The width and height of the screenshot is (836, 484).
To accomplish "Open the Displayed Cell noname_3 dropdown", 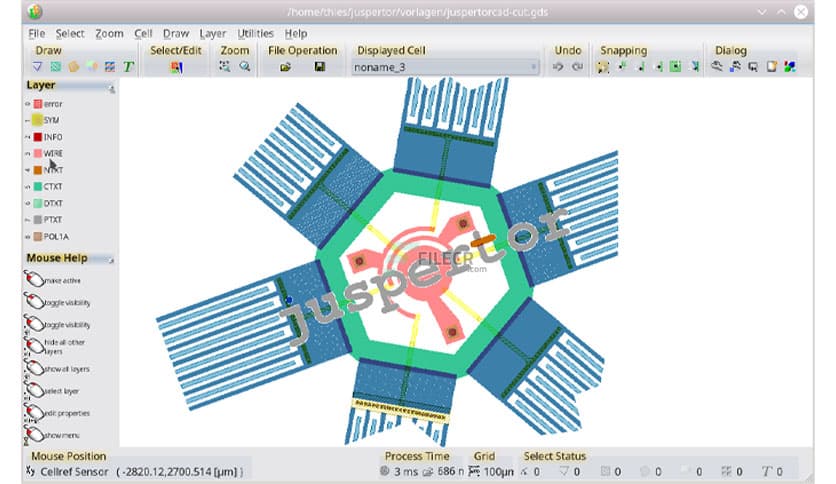I will (x=445, y=67).
